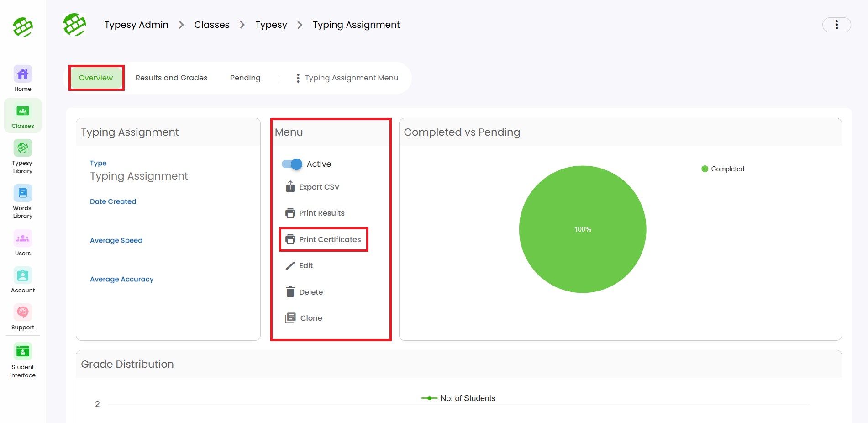Open the Users section icon

(x=22, y=238)
